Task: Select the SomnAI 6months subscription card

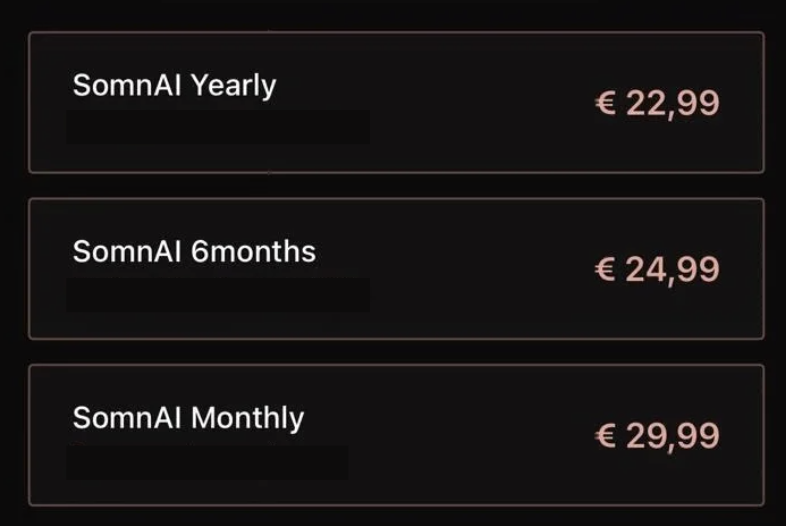Action: (x=396, y=269)
